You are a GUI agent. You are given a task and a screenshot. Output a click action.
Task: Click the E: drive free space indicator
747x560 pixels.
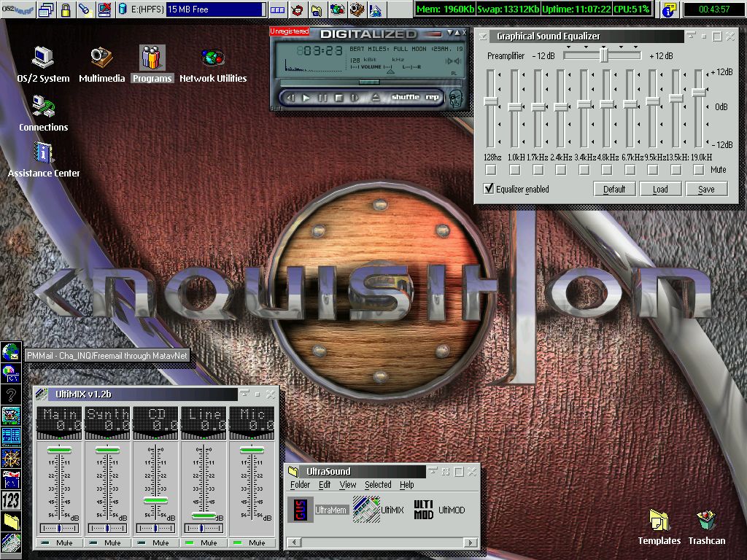tap(216, 9)
